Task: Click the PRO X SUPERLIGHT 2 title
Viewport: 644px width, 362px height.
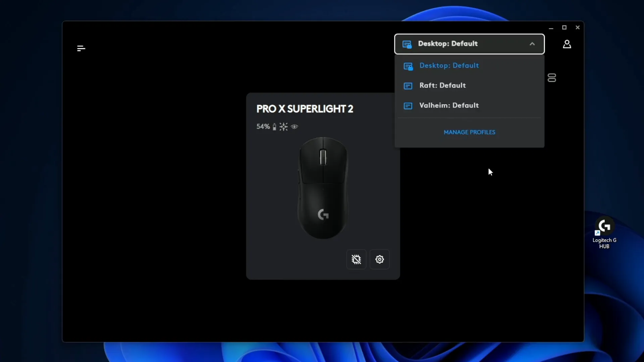Action: 305,109
